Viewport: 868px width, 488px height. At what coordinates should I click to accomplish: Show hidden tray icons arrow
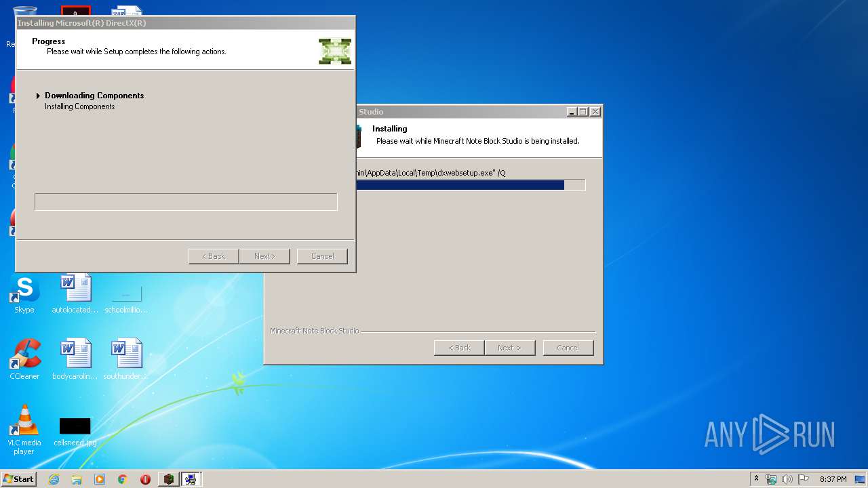coord(756,479)
